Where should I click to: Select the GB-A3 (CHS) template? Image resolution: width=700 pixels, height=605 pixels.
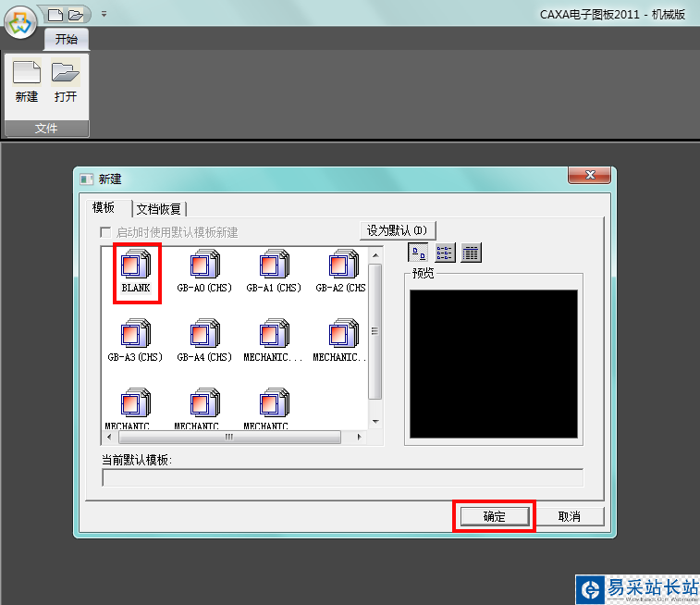[135, 340]
